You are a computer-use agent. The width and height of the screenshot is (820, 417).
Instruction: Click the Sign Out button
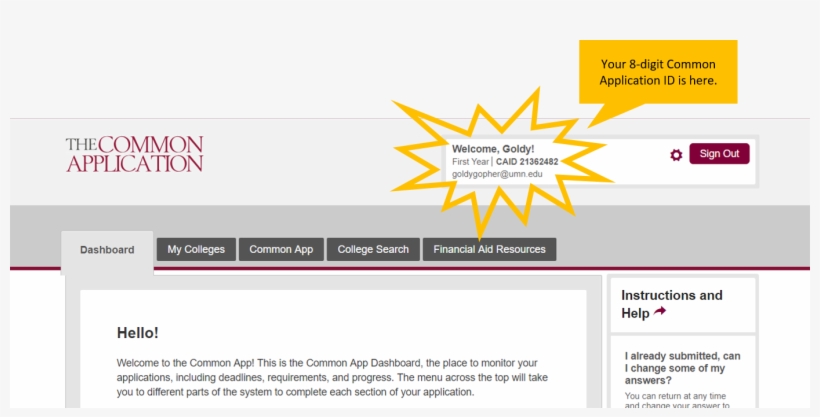(x=719, y=154)
